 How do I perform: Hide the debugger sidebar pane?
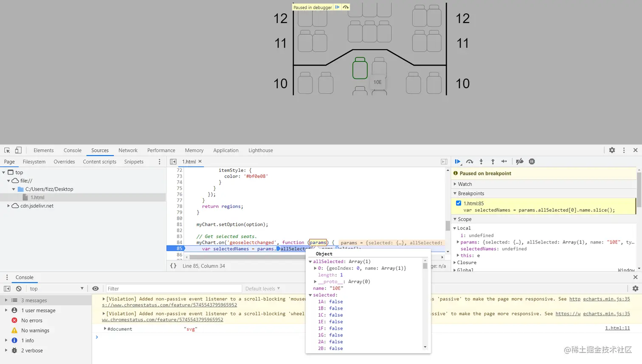pyautogui.click(x=444, y=162)
